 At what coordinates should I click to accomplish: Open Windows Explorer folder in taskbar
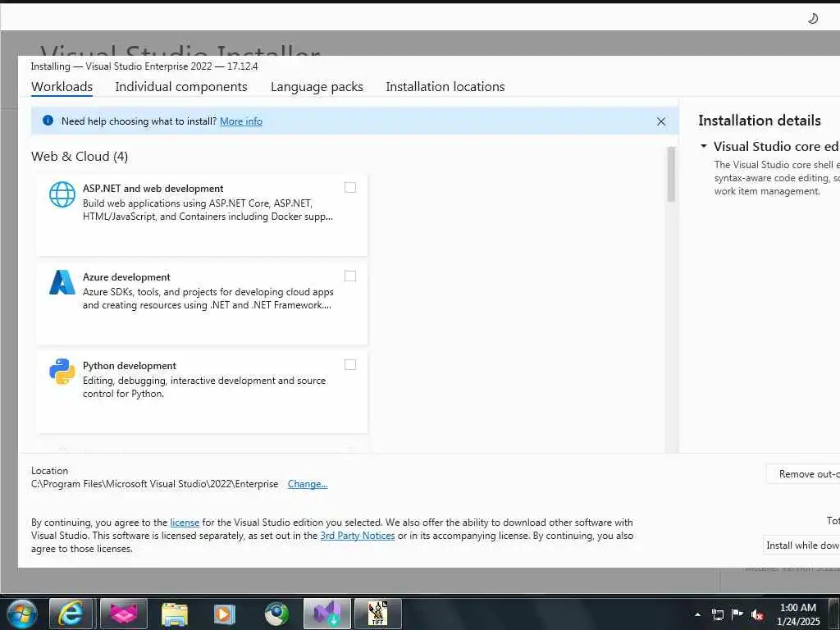pyautogui.click(x=175, y=614)
